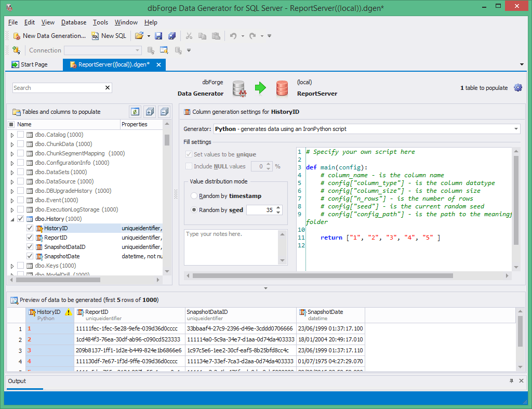Click the second icon right of the Connection combo box
Screen dimensions: 532x409
click(164, 50)
